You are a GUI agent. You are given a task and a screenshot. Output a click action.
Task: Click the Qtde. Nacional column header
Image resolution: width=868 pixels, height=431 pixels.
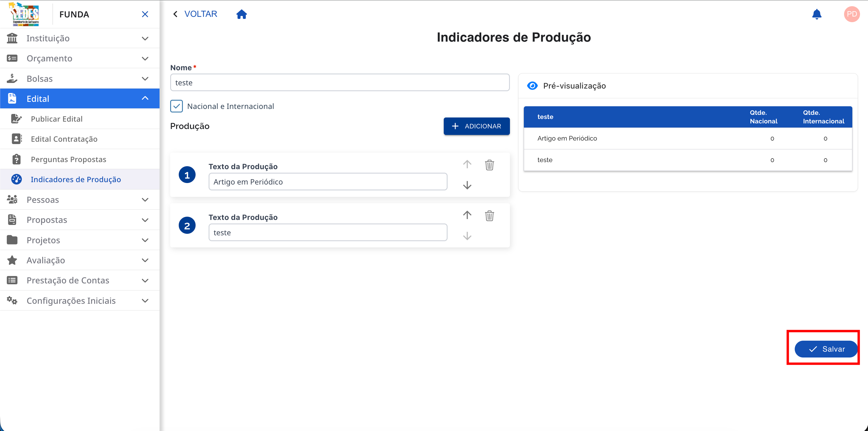(x=763, y=117)
